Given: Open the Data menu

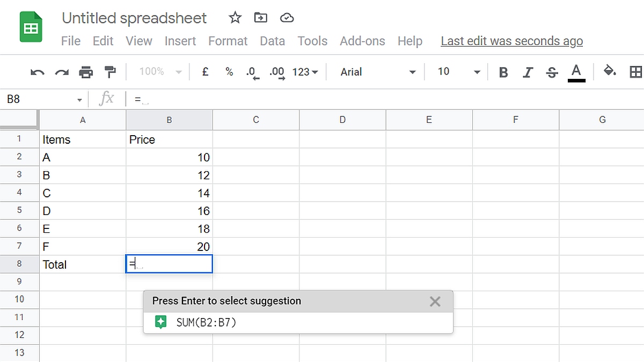Looking at the screenshot, I should (272, 41).
